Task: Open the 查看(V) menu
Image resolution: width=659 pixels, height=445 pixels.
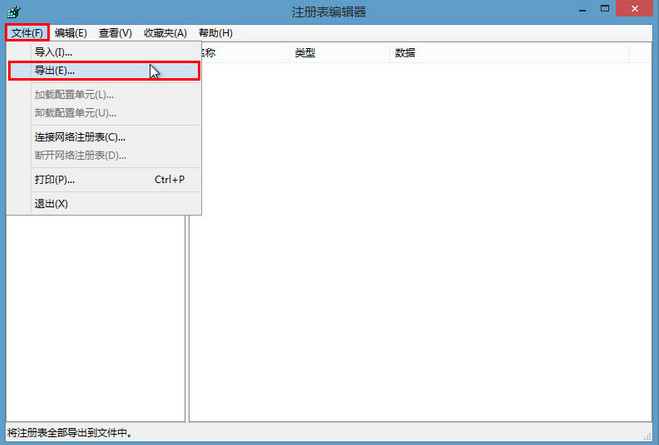Action: click(115, 33)
